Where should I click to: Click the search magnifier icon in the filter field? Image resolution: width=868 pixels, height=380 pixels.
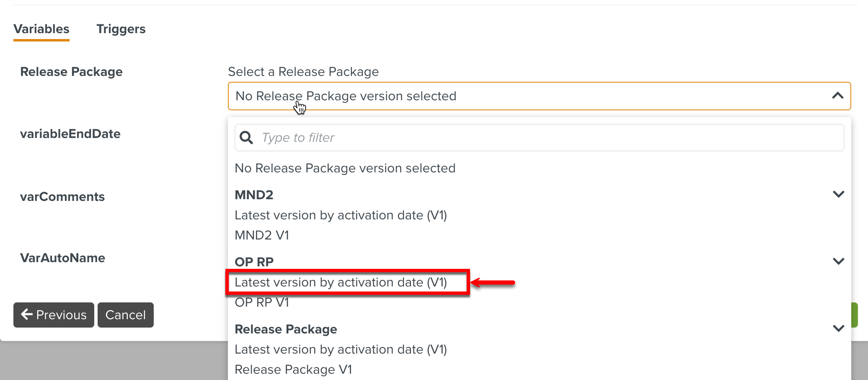tap(246, 137)
